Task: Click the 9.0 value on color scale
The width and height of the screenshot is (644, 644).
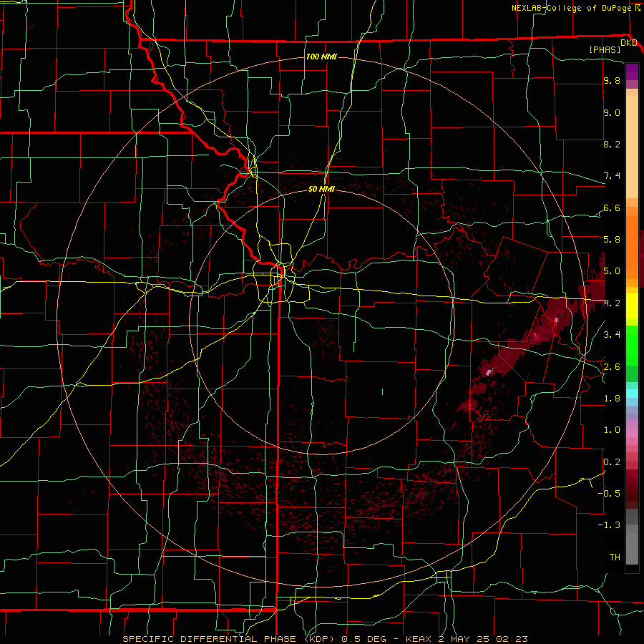Action: (x=612, y=112)
